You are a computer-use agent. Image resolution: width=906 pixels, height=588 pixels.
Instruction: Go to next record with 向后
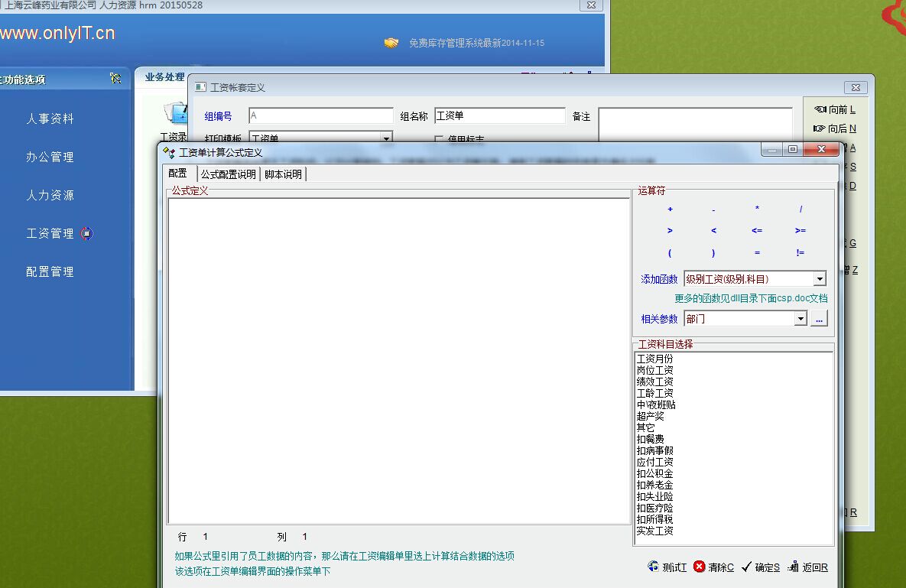click(835, 128)
